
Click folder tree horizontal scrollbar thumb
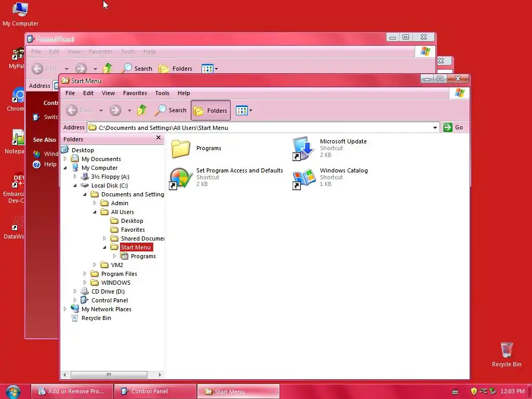coord(109,375)
